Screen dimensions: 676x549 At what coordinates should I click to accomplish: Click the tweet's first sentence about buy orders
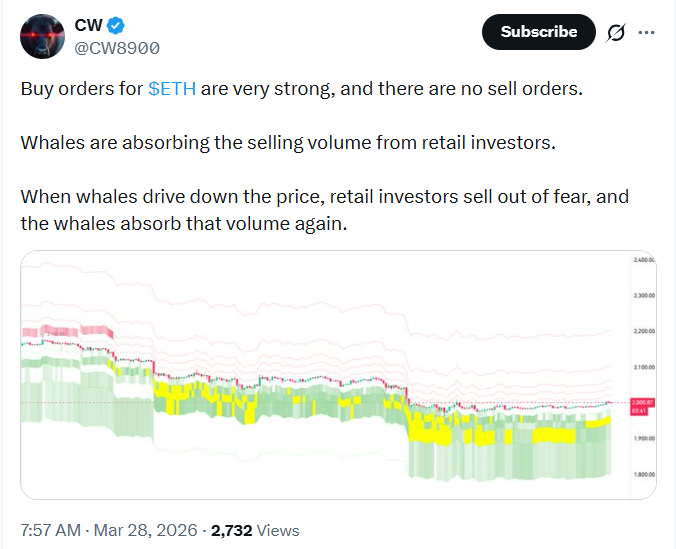point(300,88)
